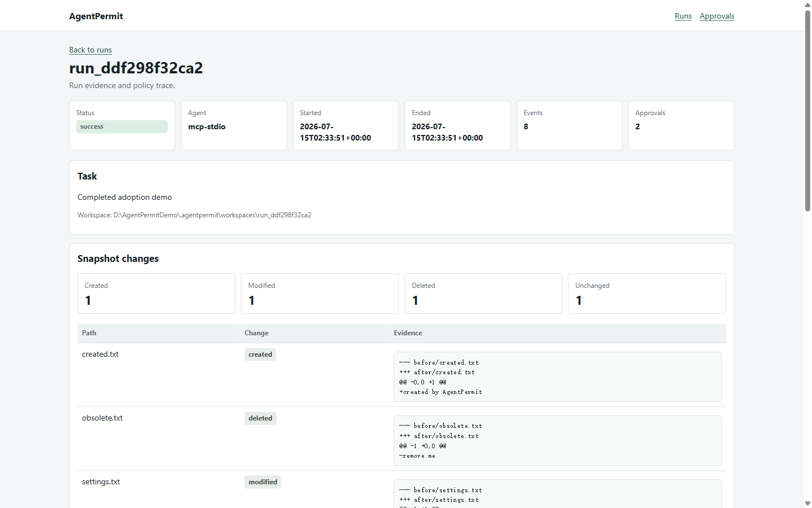Click 'Completed adoption demo' task text
Screen dimensions: 812x508
click(x=125, y=197)
